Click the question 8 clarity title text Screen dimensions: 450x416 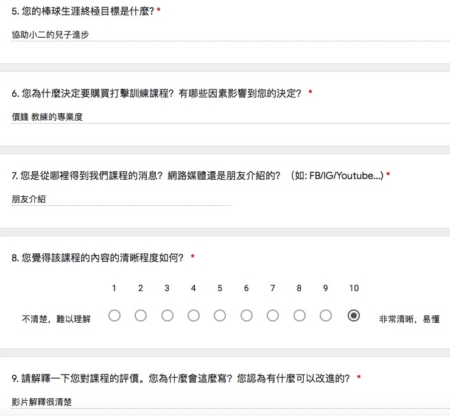pyautogui.click(x=97, y=258)
